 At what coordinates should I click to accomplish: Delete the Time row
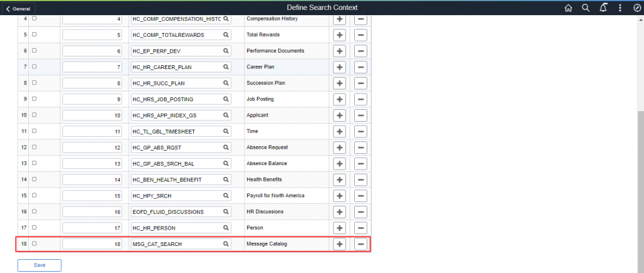[x=361, y=131]
